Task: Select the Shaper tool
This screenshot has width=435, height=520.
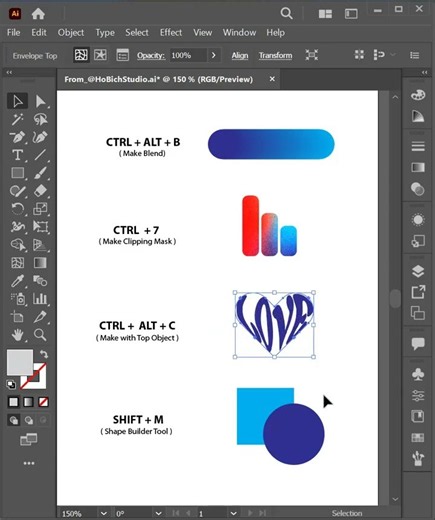Action: pyautogui.click(x=17, y=191)
